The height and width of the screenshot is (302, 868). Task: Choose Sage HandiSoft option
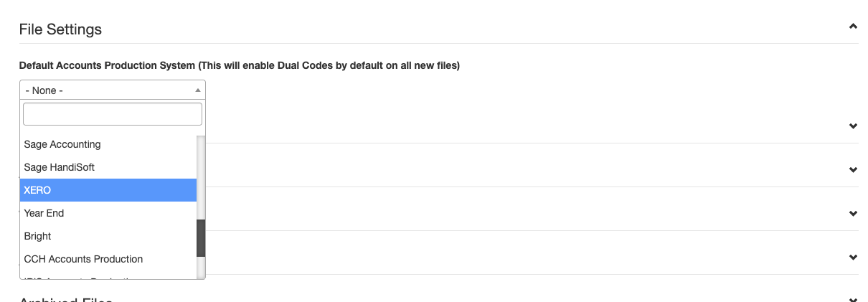(x=108, y=167)
